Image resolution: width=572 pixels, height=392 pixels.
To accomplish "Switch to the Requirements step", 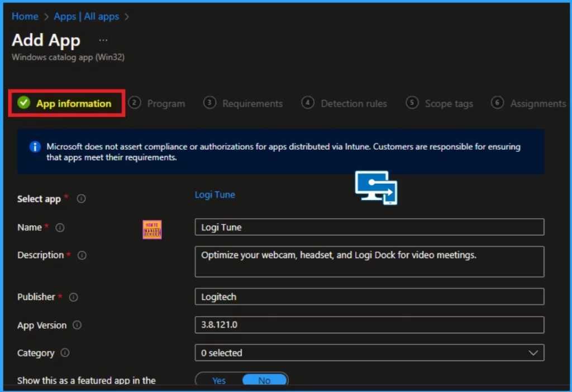I will click(x=243, y=103).
